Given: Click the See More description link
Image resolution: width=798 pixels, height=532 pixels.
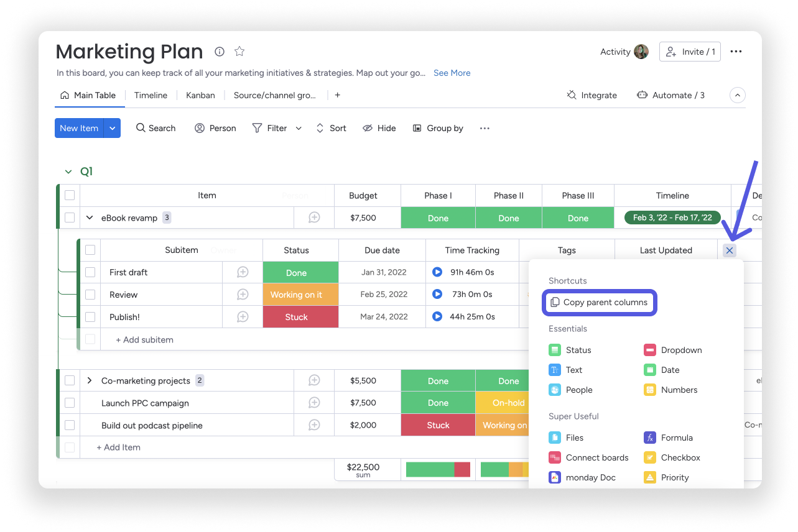Looking at the screenshot, I should (452, 73).
